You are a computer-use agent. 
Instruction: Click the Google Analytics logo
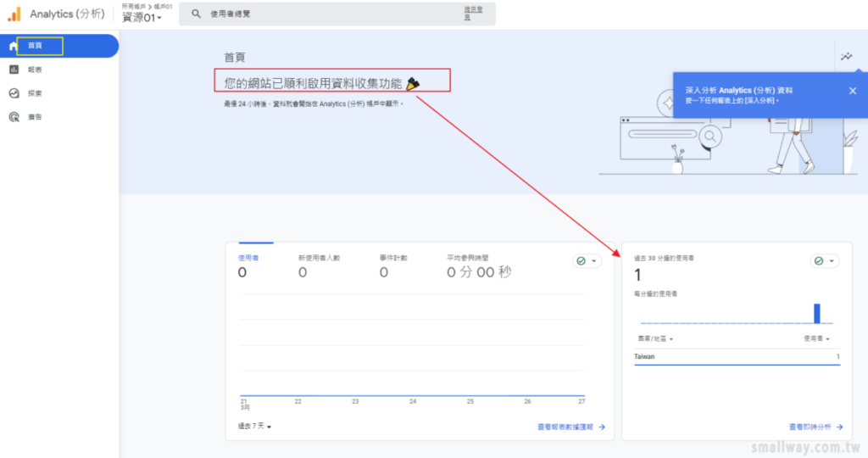[14, 14]
